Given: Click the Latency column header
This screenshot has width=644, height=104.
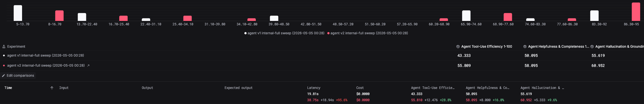Looking at the screenshot, I should pos(314,88).
